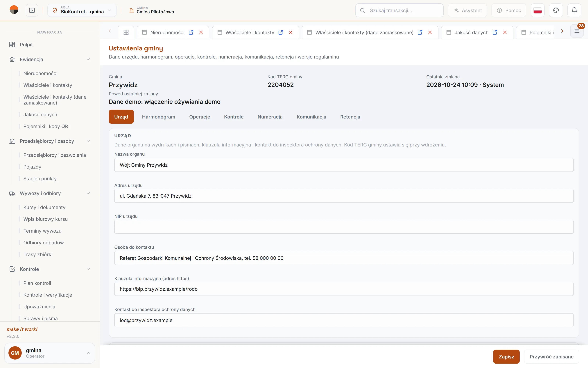Close the Jakość danych tab
The image size is (588, 368).
505,32
